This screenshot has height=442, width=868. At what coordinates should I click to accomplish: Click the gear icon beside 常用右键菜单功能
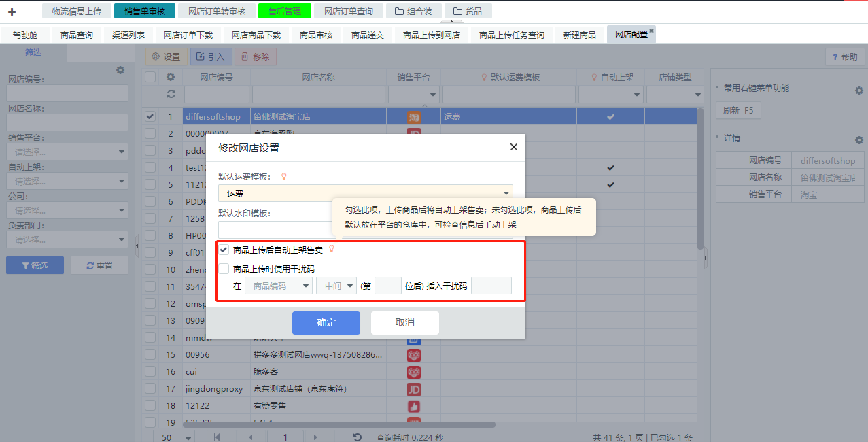(x=858, y=90)
